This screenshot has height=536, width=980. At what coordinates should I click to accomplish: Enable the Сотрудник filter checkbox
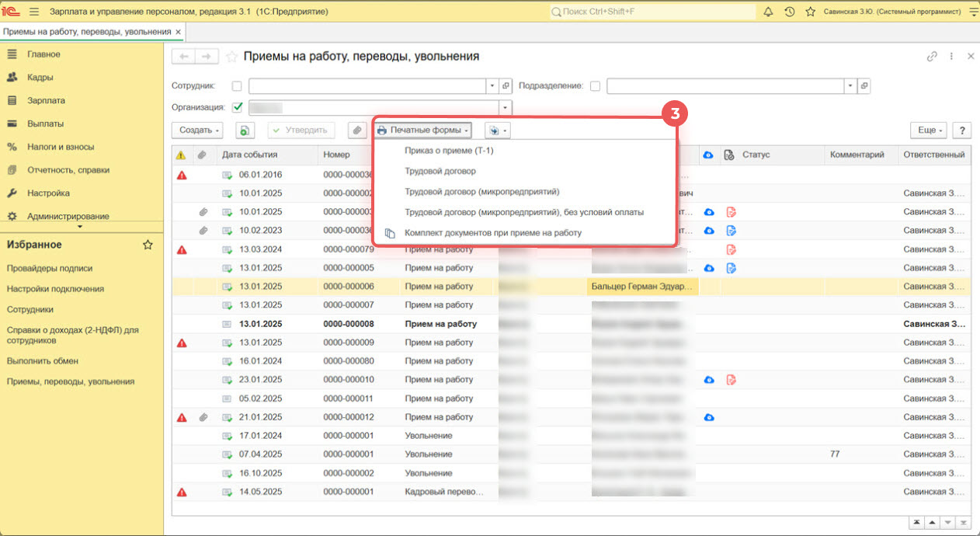237,86
